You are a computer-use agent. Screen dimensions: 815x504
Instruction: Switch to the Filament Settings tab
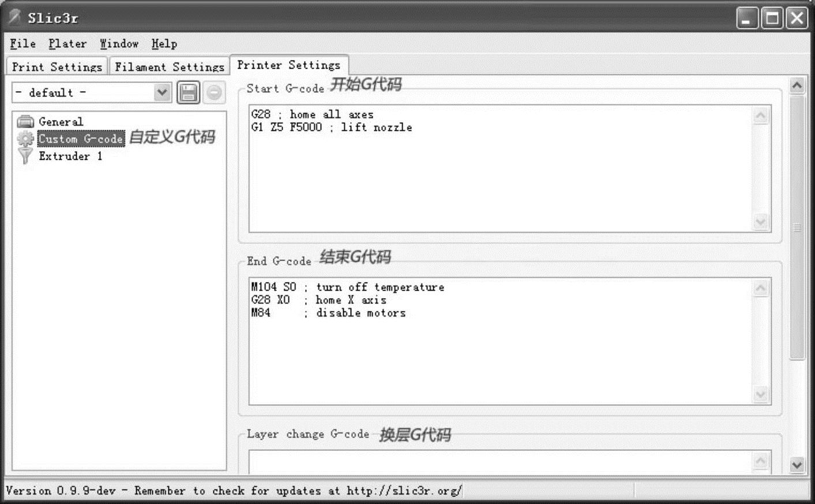[169, 66]
